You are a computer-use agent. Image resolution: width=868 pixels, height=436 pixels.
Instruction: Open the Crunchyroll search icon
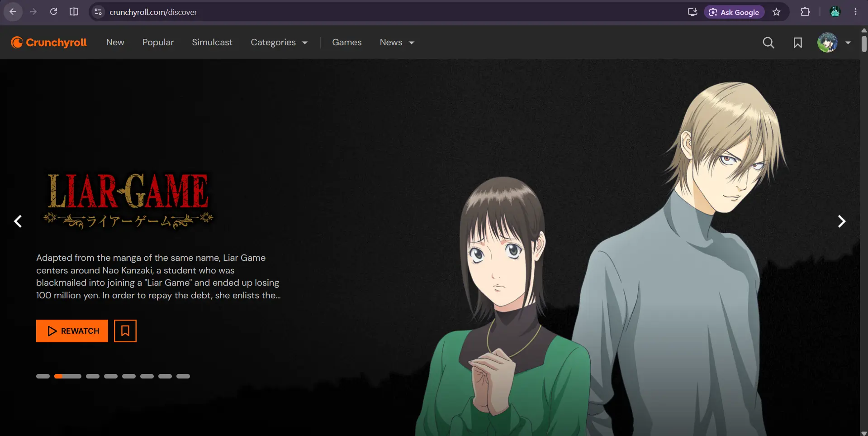tap(768, 43)
